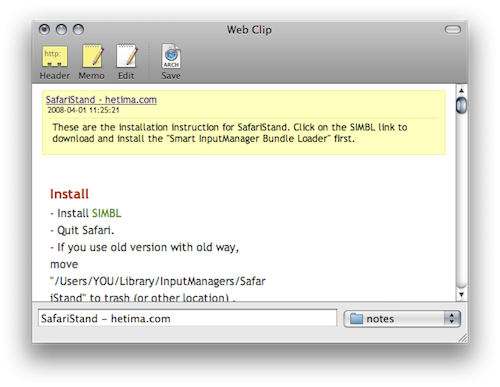Click the memo text in yellow box
This screenshot has height=387, width=500.
click(x=230, y=133)
